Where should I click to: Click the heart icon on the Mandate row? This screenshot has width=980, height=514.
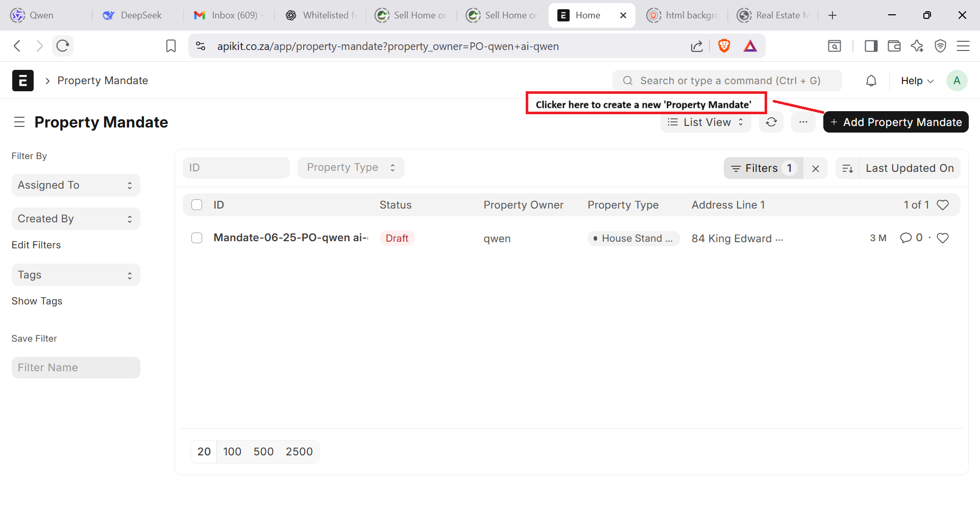pos(943,238)
